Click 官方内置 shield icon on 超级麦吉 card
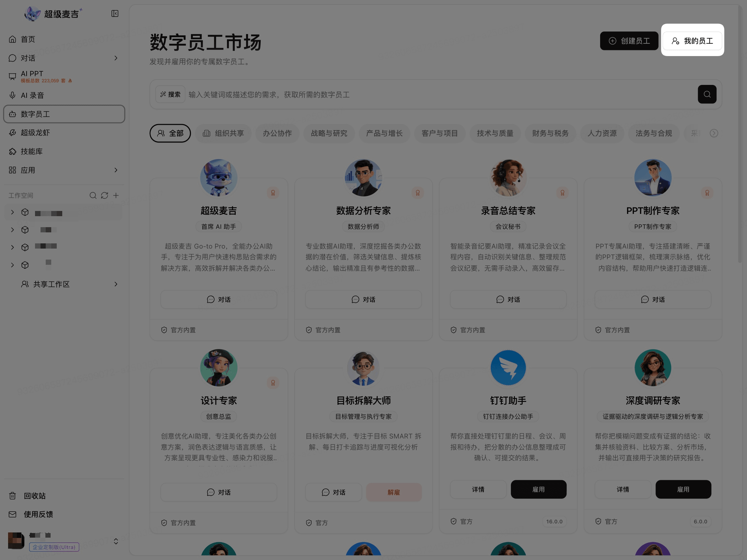The height and width of the screenshot is (560, 747). [164, 330]
